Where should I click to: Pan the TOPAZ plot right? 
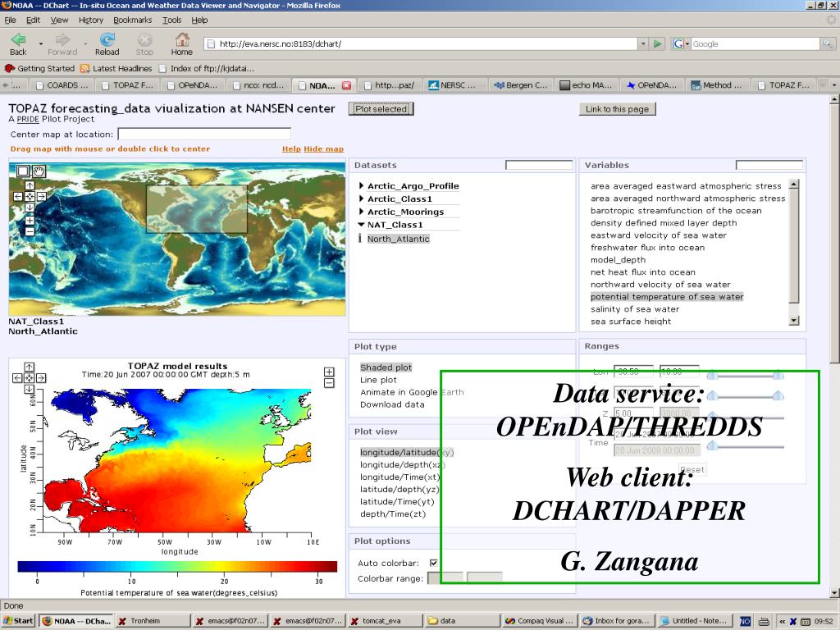coord(41,378)
